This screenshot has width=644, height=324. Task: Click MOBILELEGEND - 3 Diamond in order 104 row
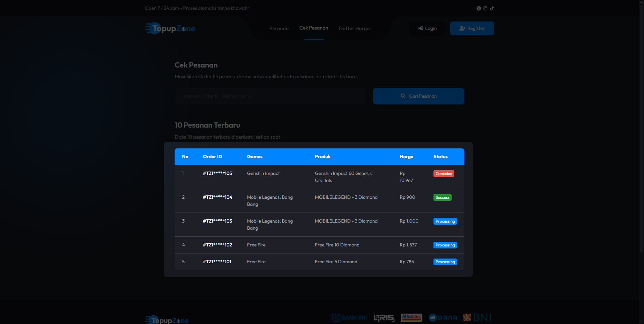point(346,197)
